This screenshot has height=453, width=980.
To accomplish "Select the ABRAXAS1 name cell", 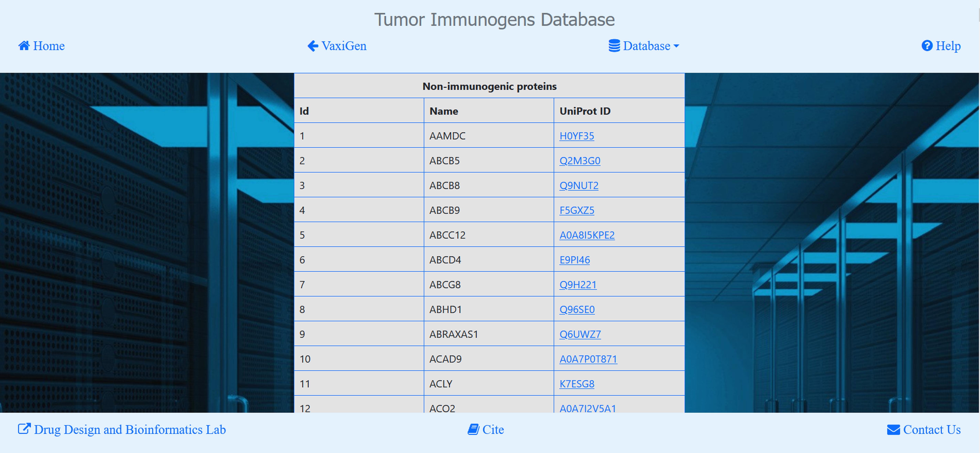I will pyautogui.click(x=489, y=334).
